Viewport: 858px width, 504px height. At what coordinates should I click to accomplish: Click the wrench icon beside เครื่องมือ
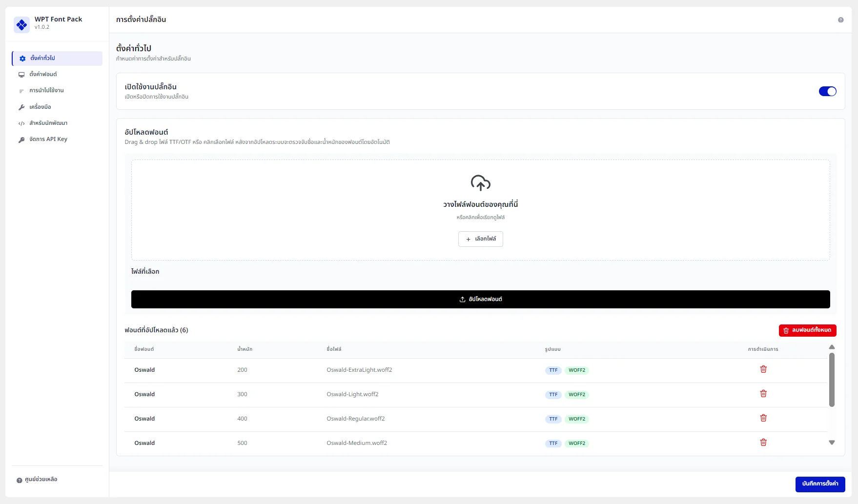pos(21,107)
